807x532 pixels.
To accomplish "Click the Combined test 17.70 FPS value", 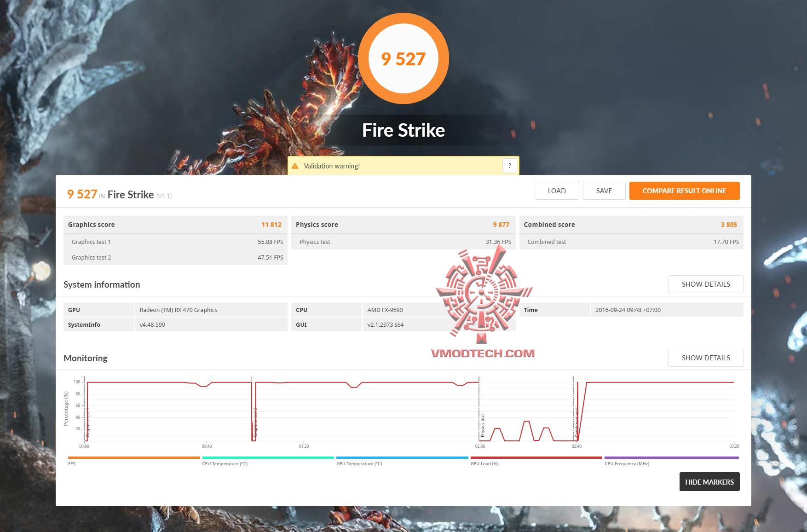I will click(726, 242).
